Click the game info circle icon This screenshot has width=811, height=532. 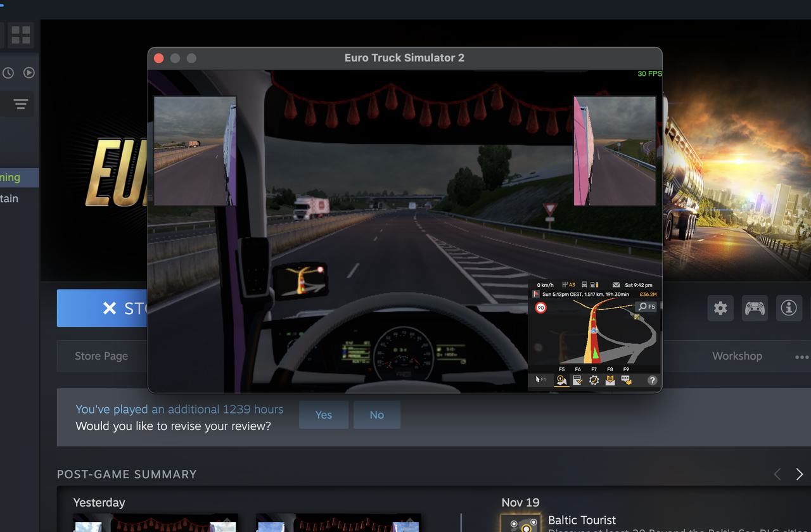point(789,308)
